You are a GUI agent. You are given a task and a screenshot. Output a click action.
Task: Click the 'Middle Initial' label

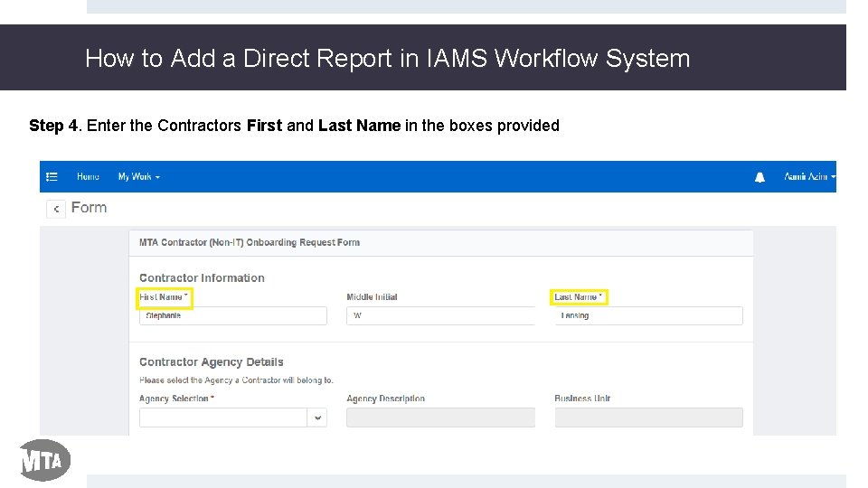(x=372, y=297)
